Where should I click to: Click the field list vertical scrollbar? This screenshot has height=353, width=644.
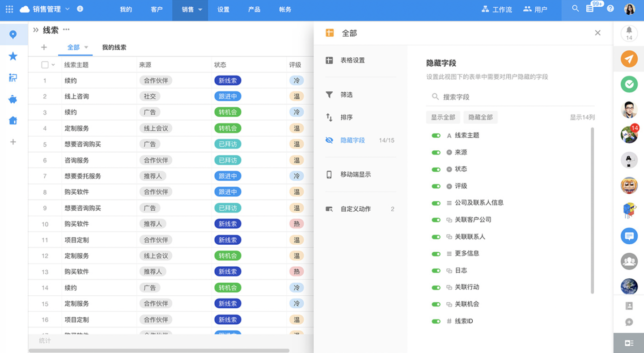click(593, 210)
